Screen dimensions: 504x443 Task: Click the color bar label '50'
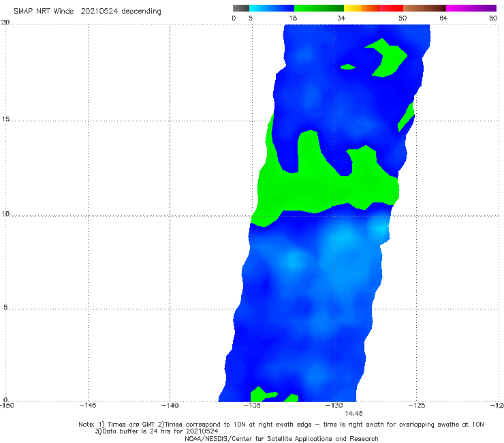click(x=403, y=18)
